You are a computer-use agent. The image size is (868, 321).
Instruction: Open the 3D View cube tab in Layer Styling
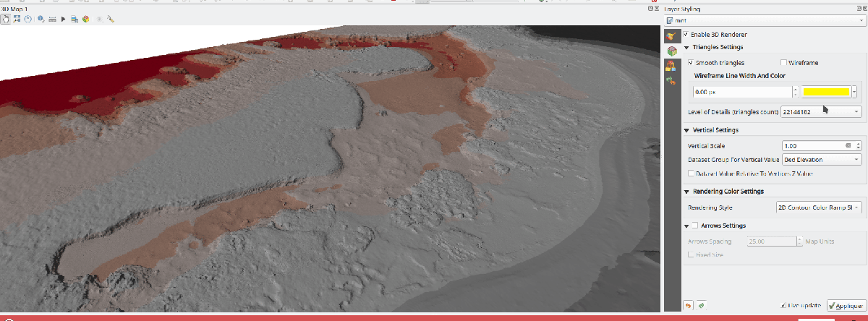pos(671,51)
